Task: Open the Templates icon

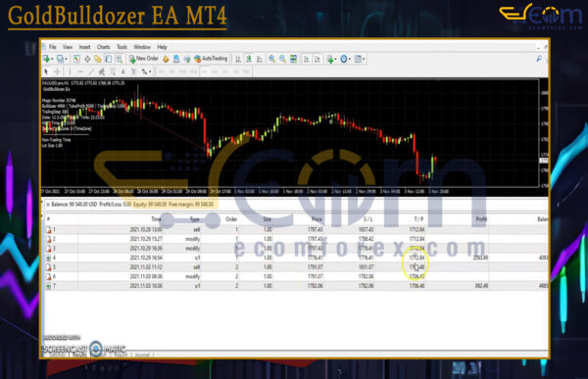Action: [x=358, y=59]
